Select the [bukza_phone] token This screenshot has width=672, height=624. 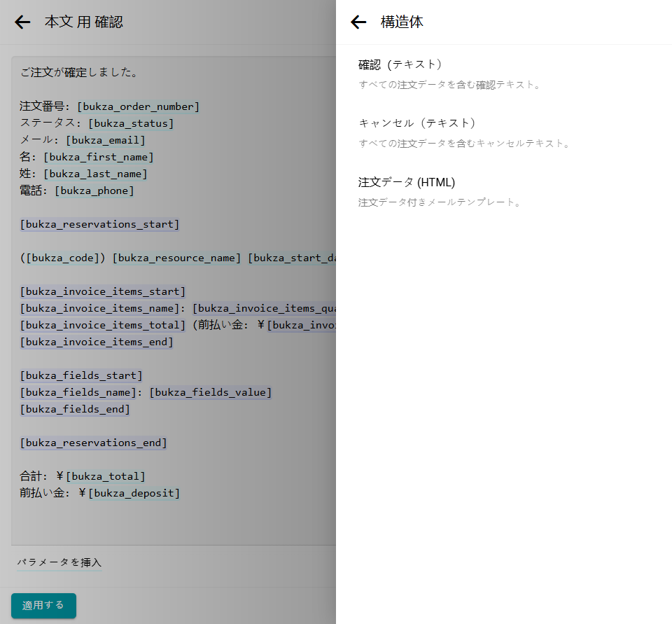(x=94, y=190)
